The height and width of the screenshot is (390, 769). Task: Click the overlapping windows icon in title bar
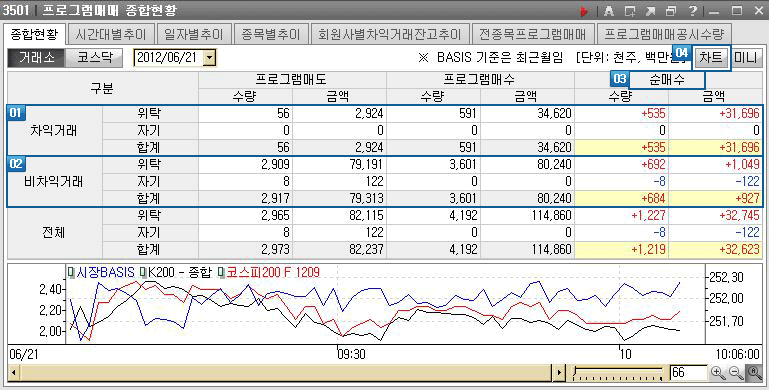[671, 10]
